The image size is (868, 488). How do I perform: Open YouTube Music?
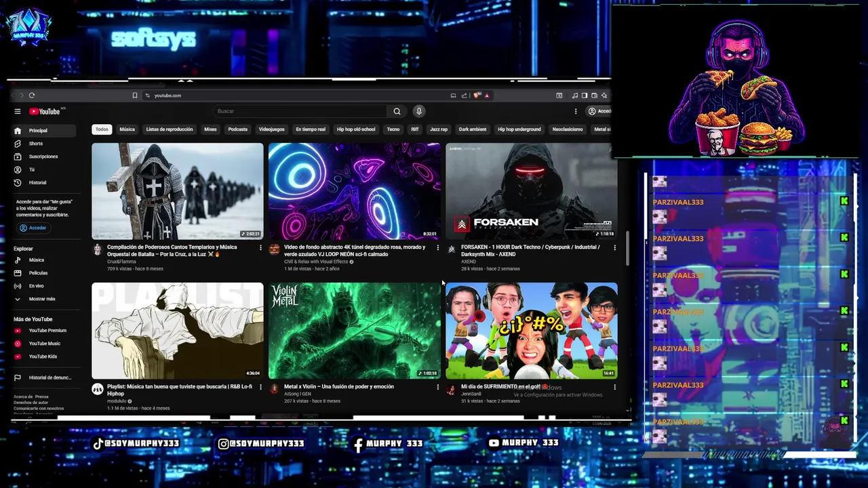44,344
